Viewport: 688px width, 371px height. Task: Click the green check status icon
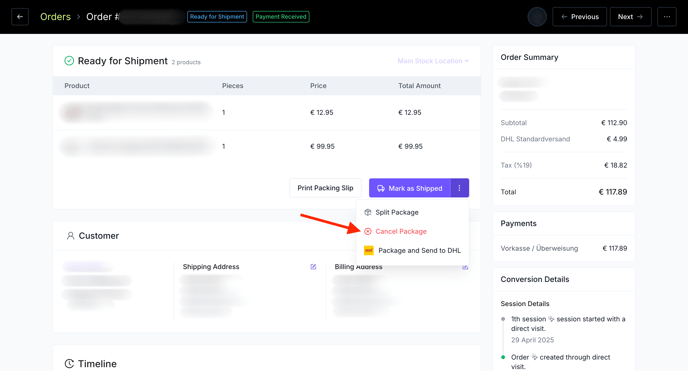tap(69, 61)
